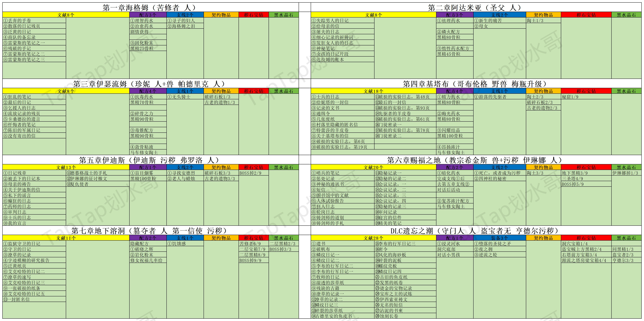This screenshot has height=321, width=644.
Task: Click the cell ④商队的备忘录
Action: (x=34, y=37)
